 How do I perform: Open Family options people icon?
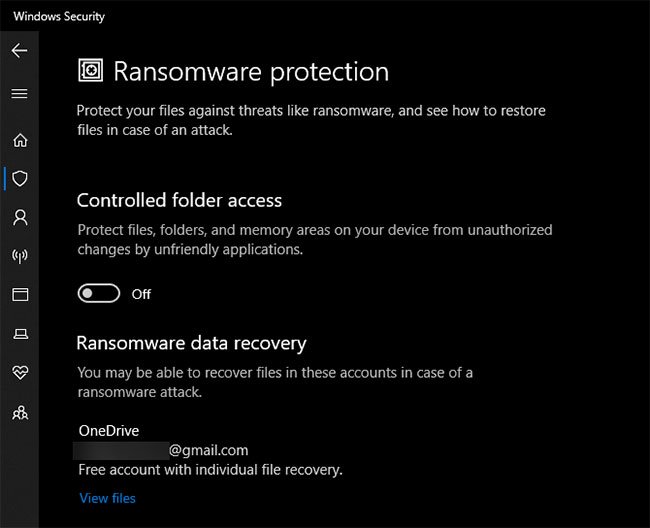(x=20, y=412)
